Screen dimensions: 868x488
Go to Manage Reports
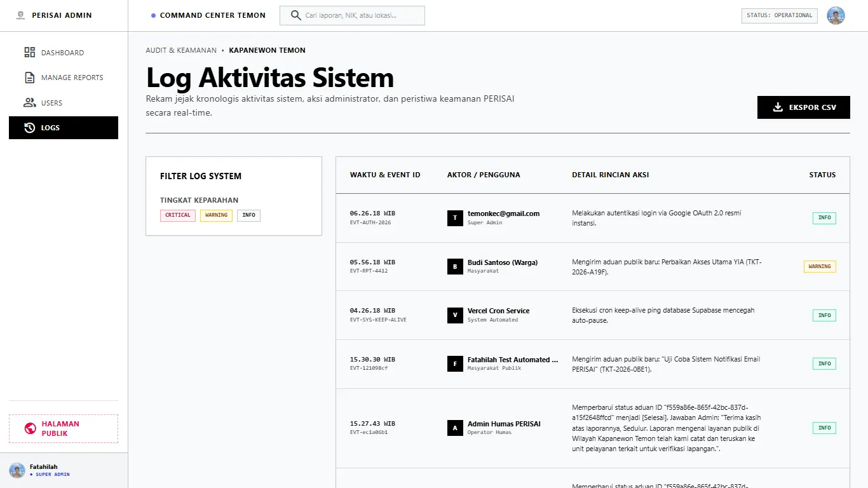point(64,78)
